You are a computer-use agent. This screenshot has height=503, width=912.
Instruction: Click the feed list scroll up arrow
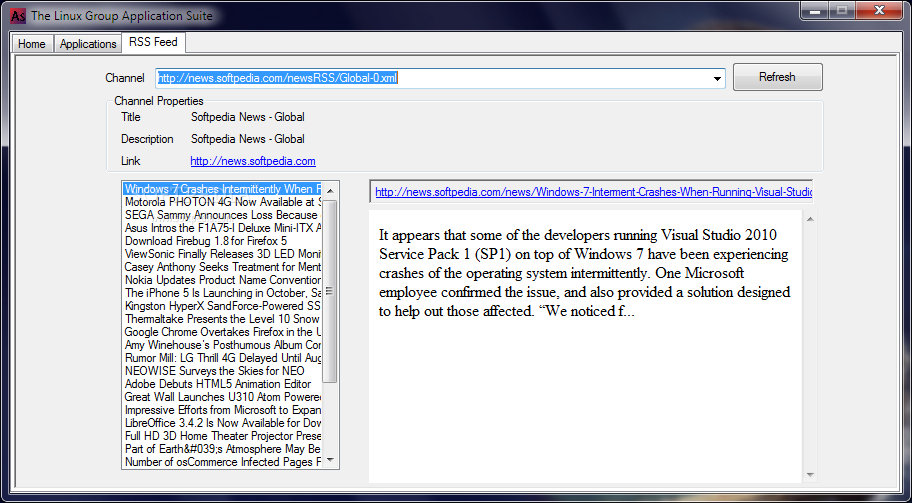tap(330, 191)
